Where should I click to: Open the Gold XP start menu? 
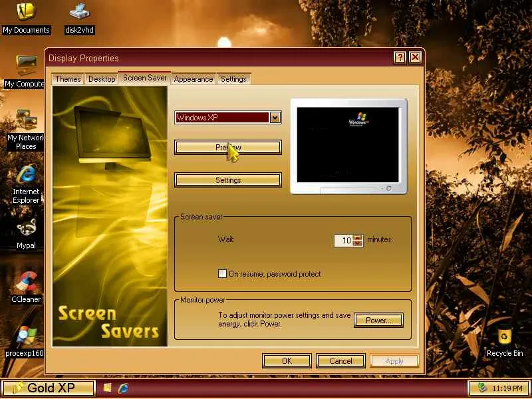click(x=47, y=388)
